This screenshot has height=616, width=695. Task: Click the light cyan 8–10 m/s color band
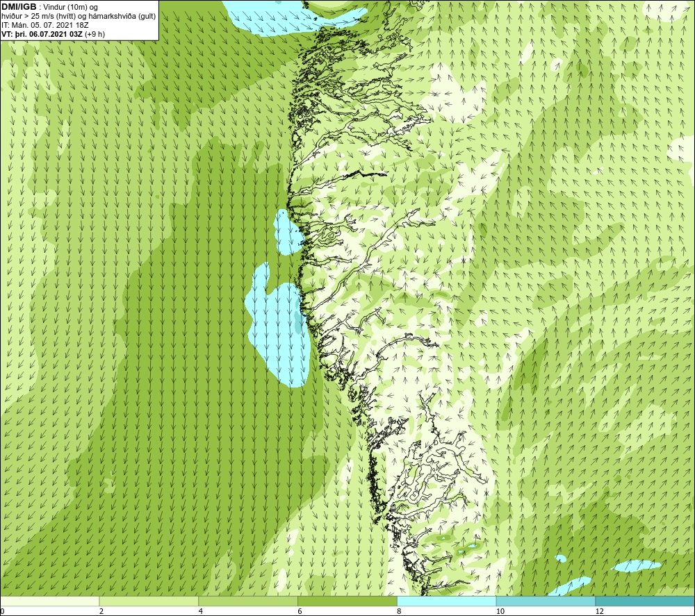pos(447,601)
